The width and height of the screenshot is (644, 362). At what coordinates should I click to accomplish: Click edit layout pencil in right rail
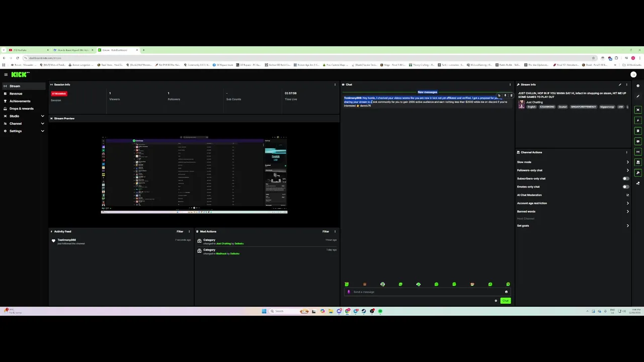click(x=638, y=96)
